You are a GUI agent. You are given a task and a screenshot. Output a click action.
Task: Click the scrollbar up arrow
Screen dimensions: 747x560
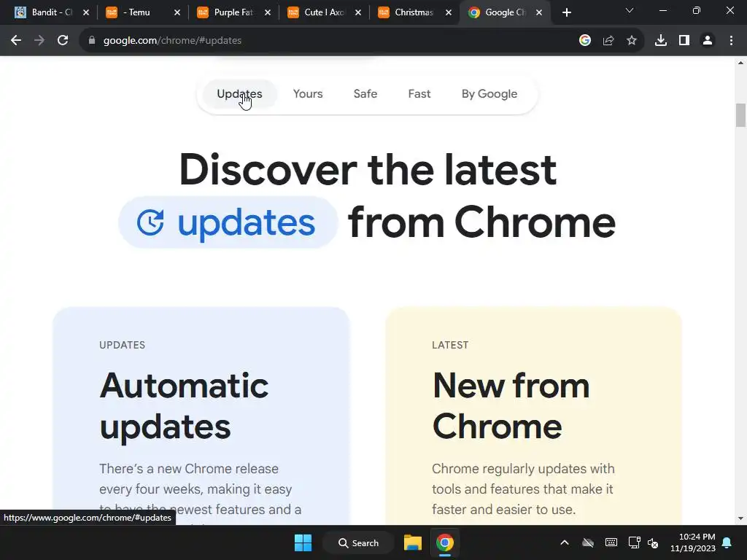pyautogui.click(x=740, y=63)
